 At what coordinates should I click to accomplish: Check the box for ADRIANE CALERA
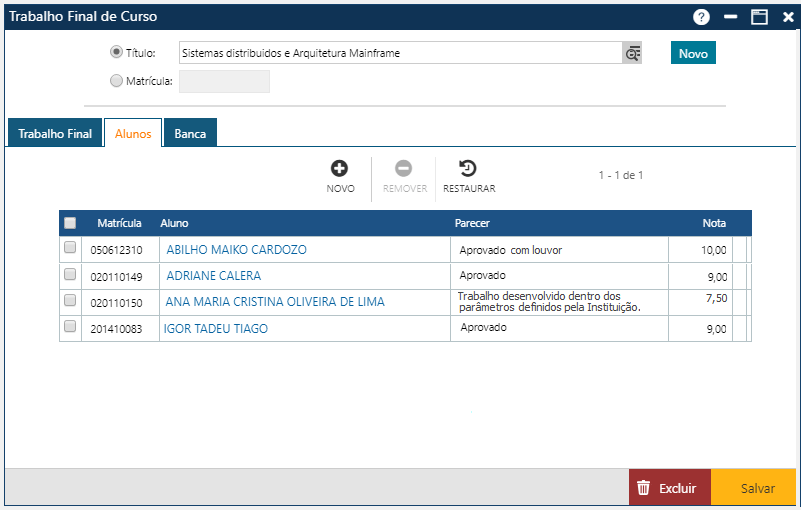[x=70, y=274]
